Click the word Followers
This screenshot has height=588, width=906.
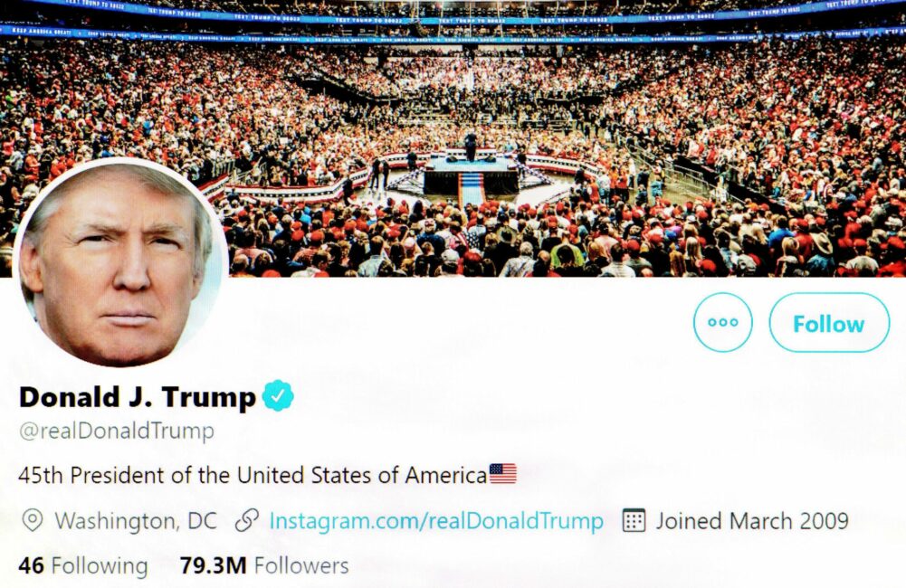[301, 565]
